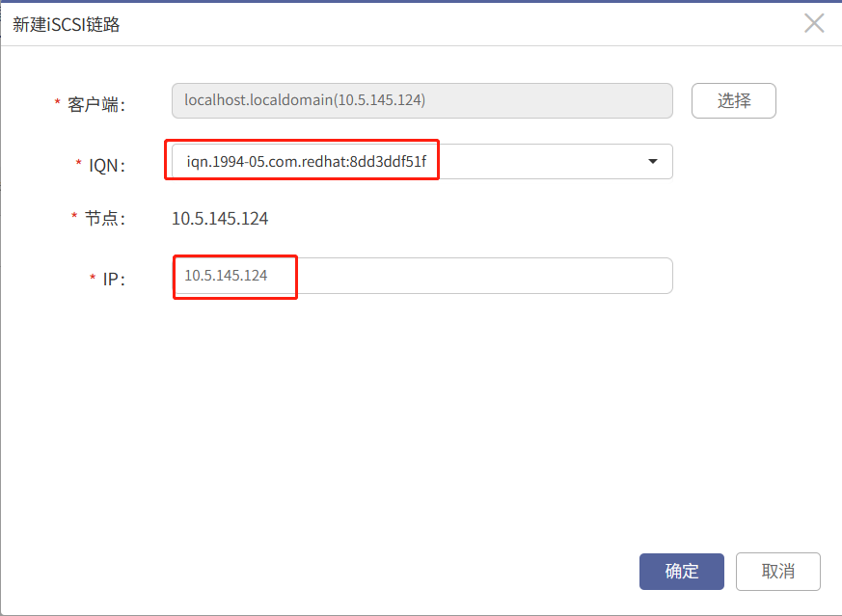Cancel the dialog using 取消
Screen dimensions: 842x616
[778, 572]
